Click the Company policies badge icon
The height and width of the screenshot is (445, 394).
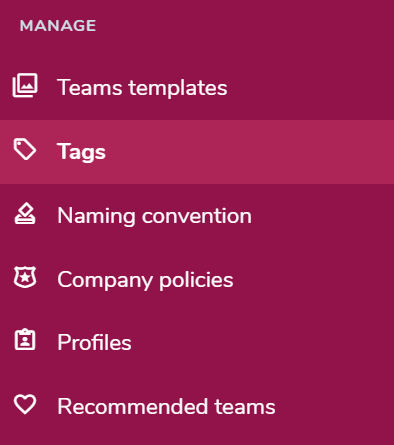(x=25, y=277)
